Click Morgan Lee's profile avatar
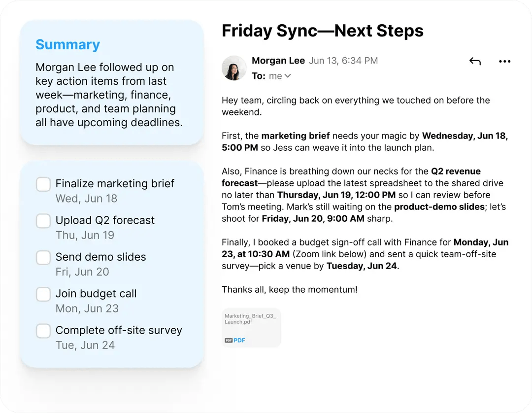 [x=234, y=68]
